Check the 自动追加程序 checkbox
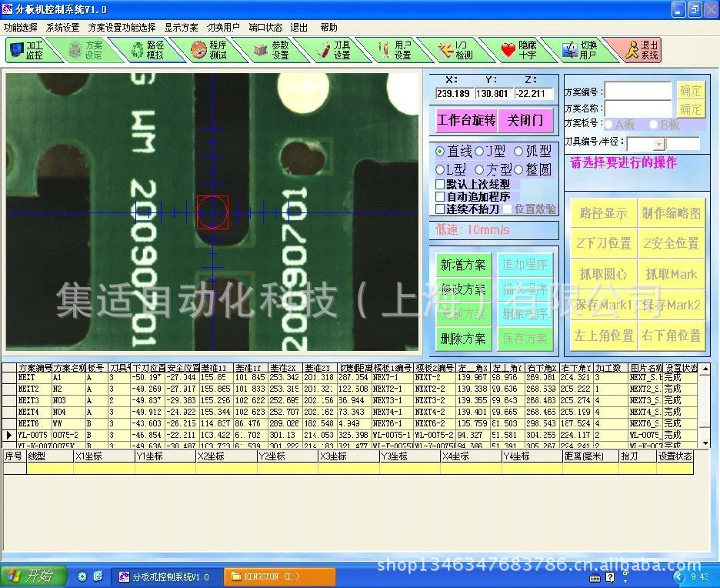This screenshot has width=720, height=588. (x=440, y=197)
